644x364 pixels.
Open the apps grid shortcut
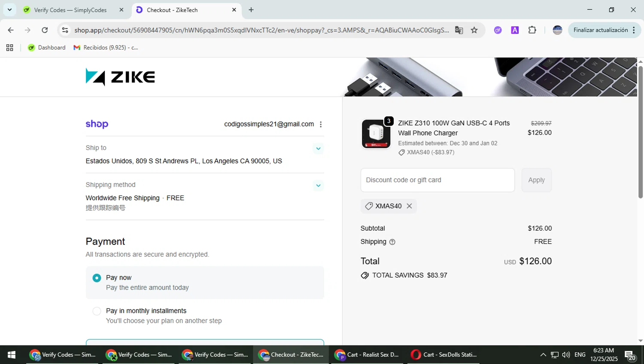(x=10, y=48)
